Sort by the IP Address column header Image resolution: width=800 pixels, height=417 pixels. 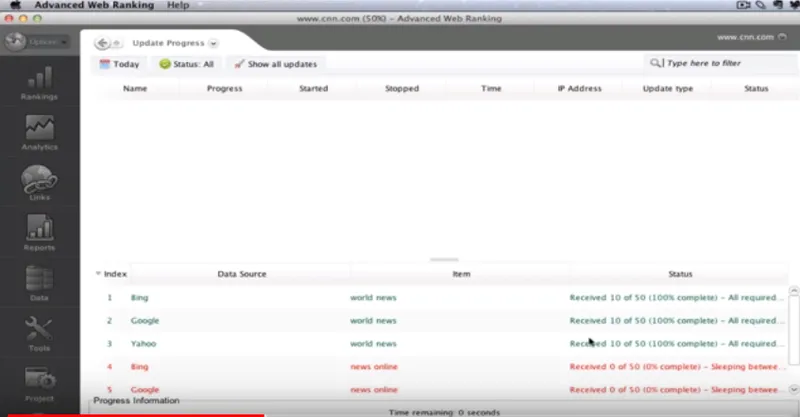(x=579, y=88)
